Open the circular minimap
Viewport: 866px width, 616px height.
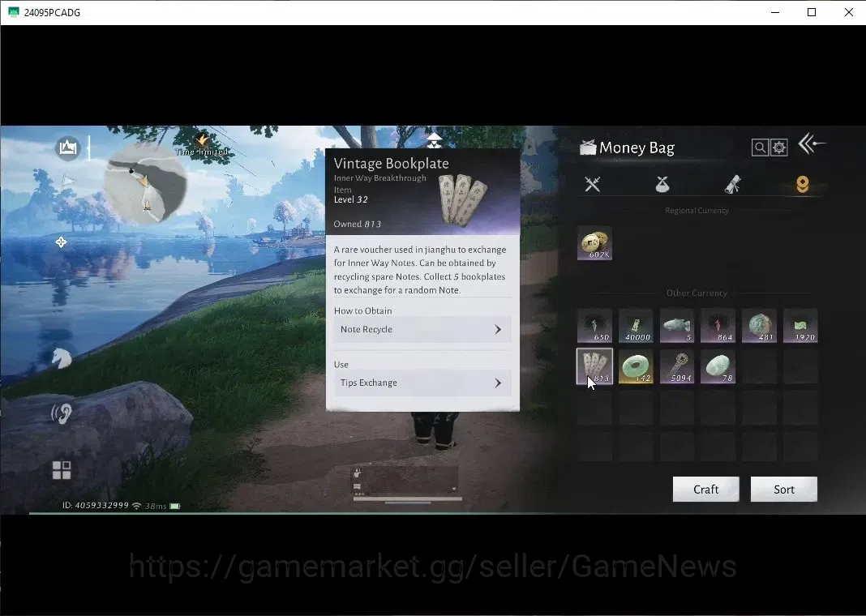pos(146,182)
